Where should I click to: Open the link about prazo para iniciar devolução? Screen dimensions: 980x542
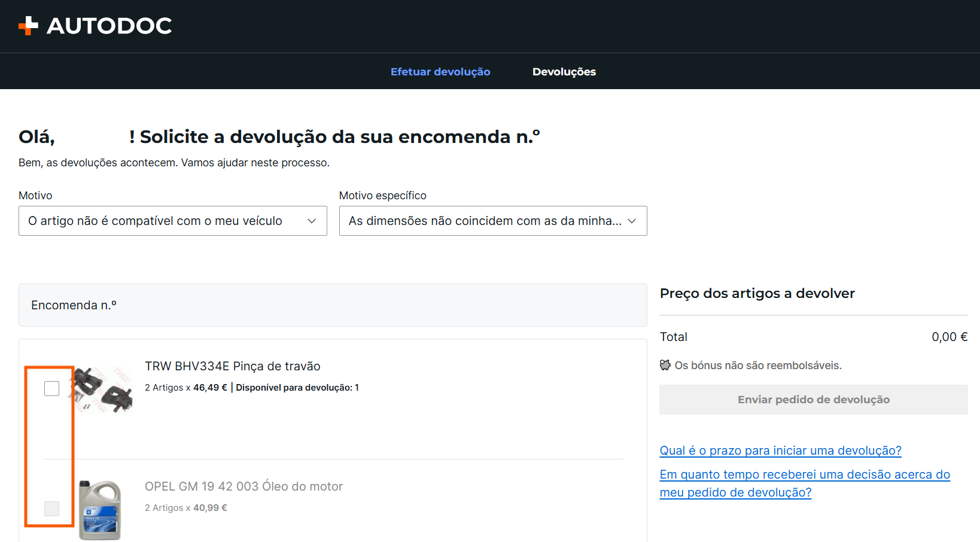pyautogui.click(x=780, y=450)
